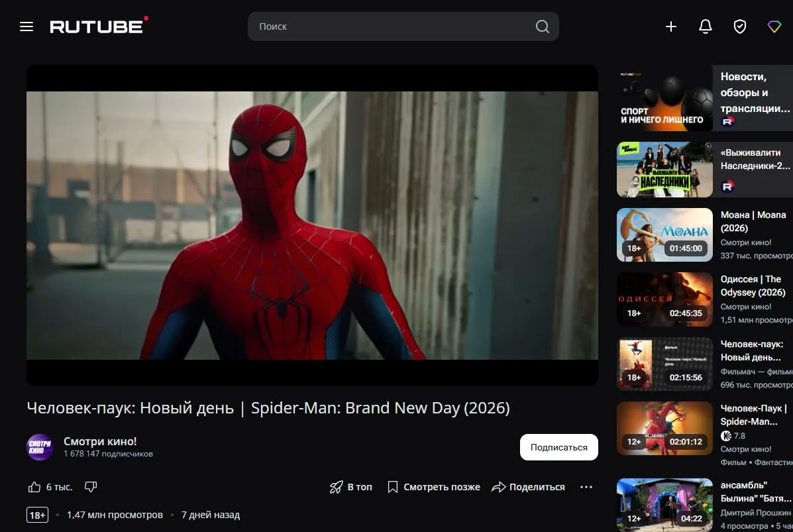Open the 02:01:12 Spider-Man thumbnail

coord(664,429)
